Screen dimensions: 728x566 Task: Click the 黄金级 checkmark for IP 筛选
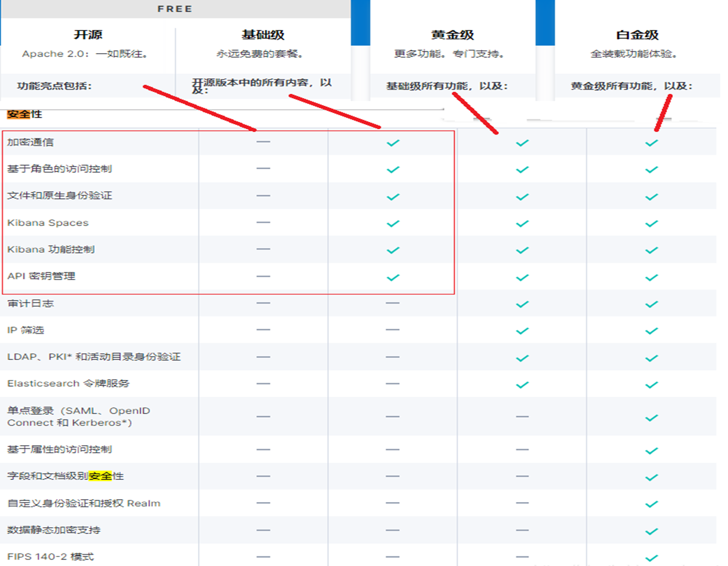tap(522, 331)
